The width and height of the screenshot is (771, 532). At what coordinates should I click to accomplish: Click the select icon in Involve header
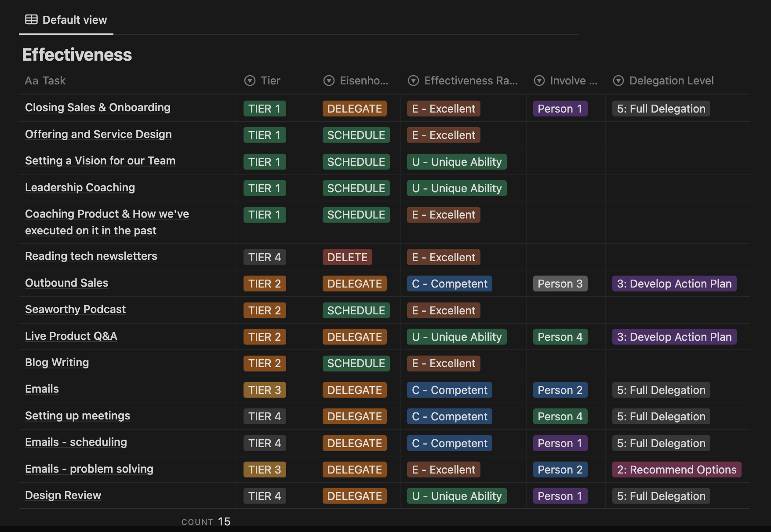pyautogui.click(x=539, y=81)
